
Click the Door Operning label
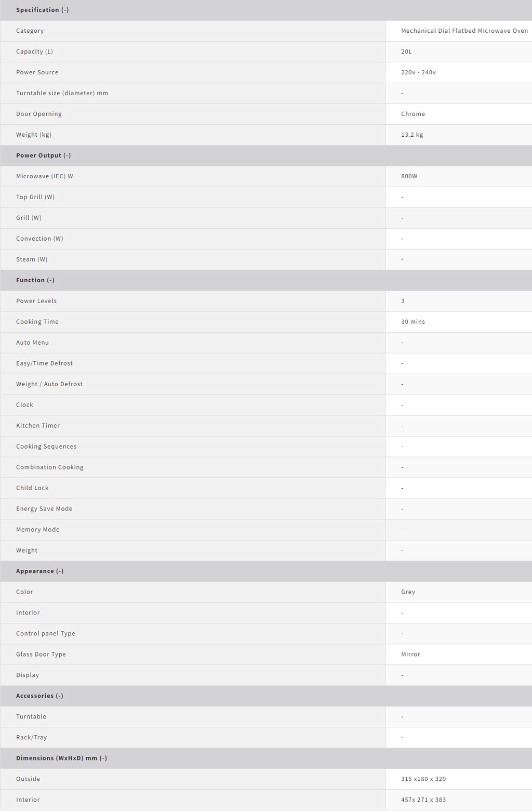tap(38, 114)
